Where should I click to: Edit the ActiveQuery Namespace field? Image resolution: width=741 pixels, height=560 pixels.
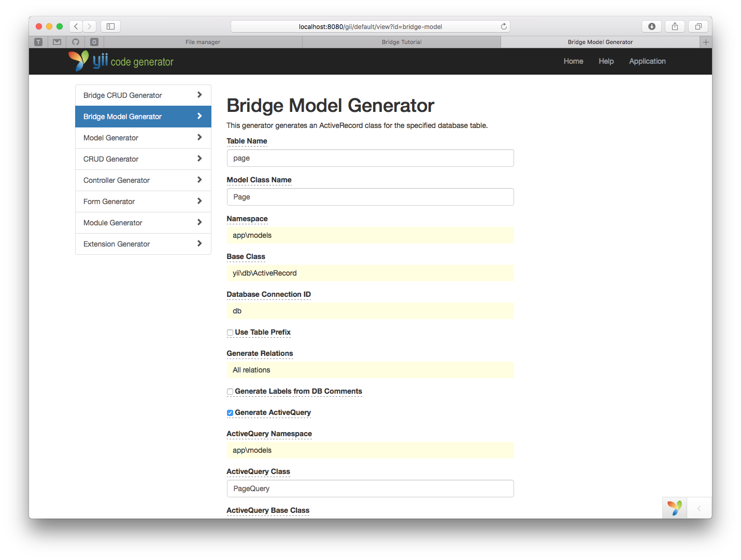click(370, 450)
